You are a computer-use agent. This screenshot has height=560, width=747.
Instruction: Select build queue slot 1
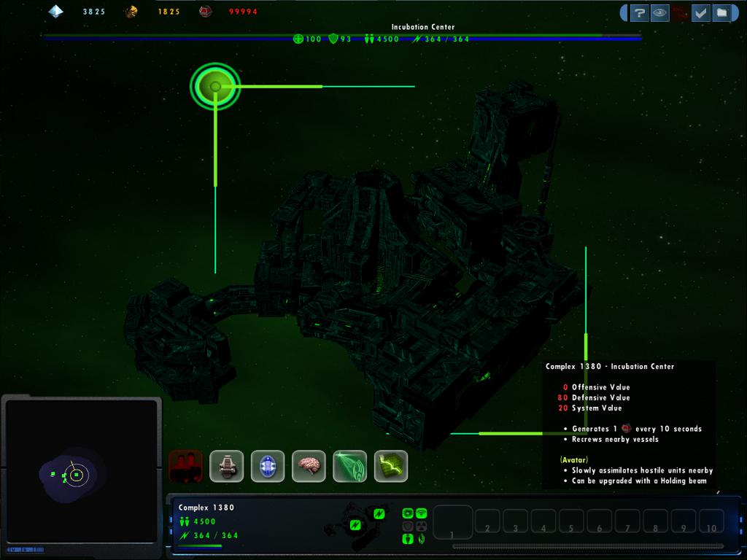pos(453,523)
